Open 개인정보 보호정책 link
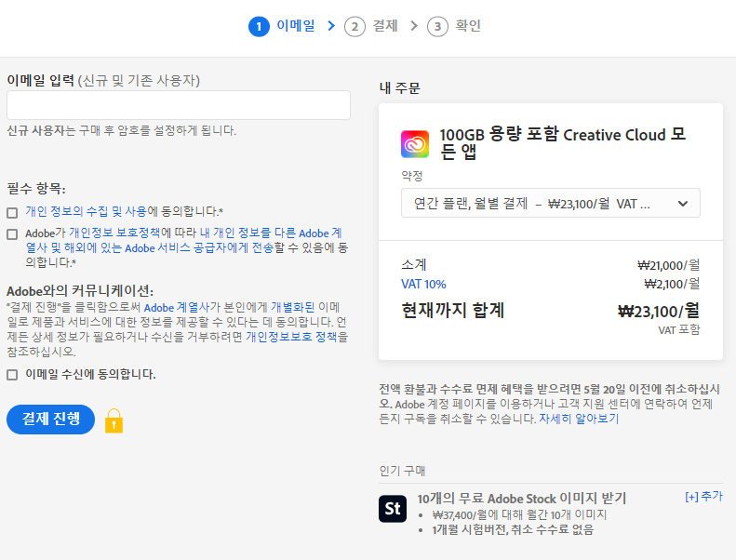Viewport: 736px width, 560px height. pyautogui.click(x=114, y=233)
